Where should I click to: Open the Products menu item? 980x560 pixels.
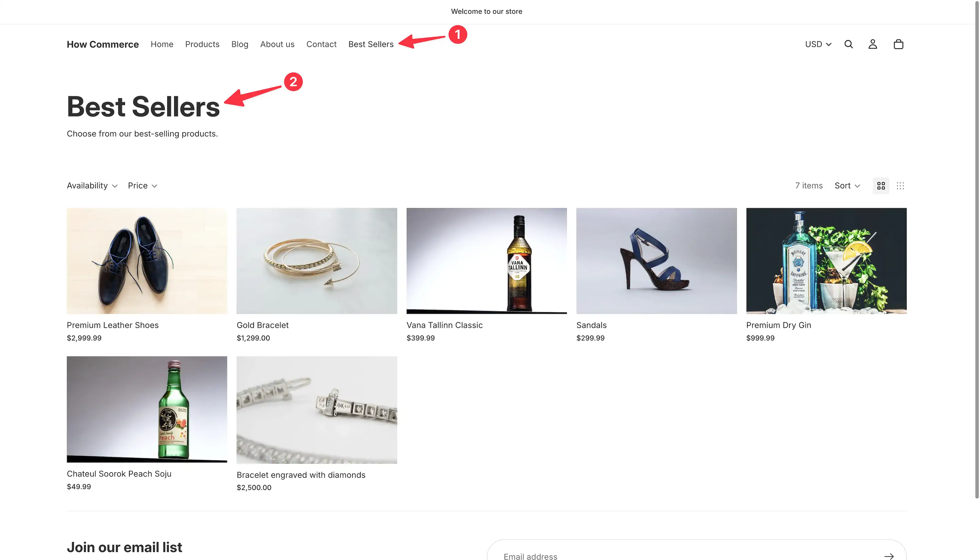pyautogui.click(x=202, y=44)
